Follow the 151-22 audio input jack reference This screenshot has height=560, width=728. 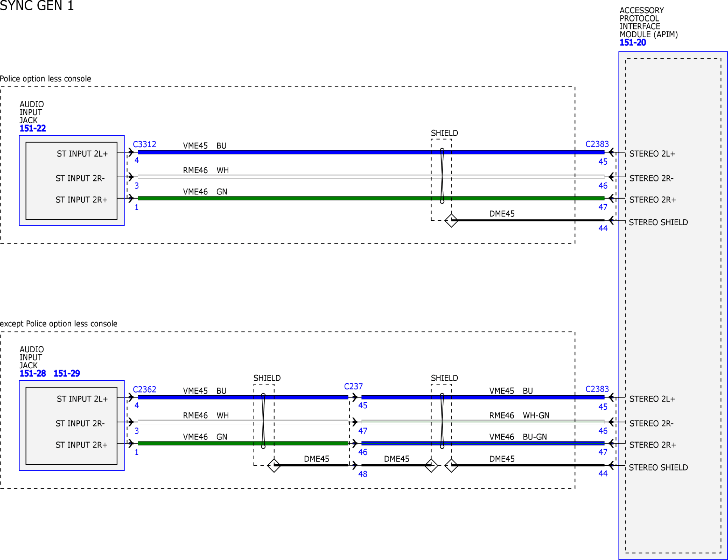(33, 128)
